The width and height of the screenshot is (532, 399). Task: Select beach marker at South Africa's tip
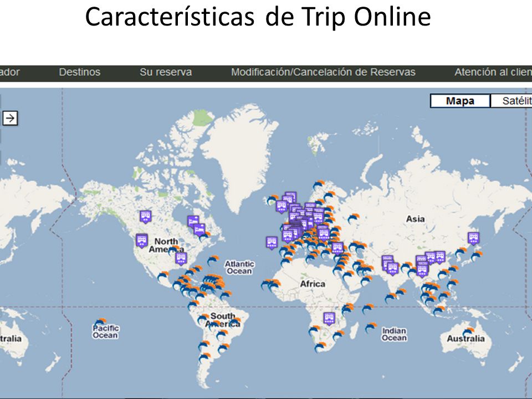(x=320, y=347)
